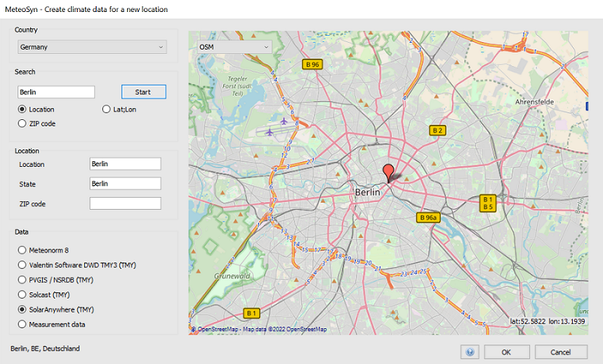Click the airport airplane icon on map
Screen dimensions: 603x364
[284, 121]
